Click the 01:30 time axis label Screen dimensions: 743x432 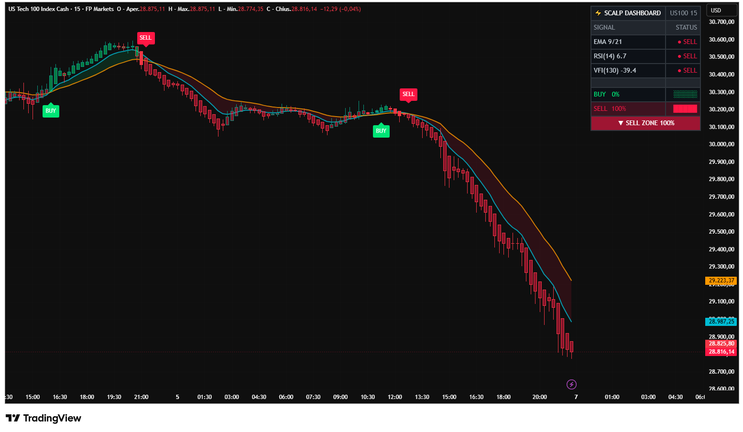(x=204, y=397)
